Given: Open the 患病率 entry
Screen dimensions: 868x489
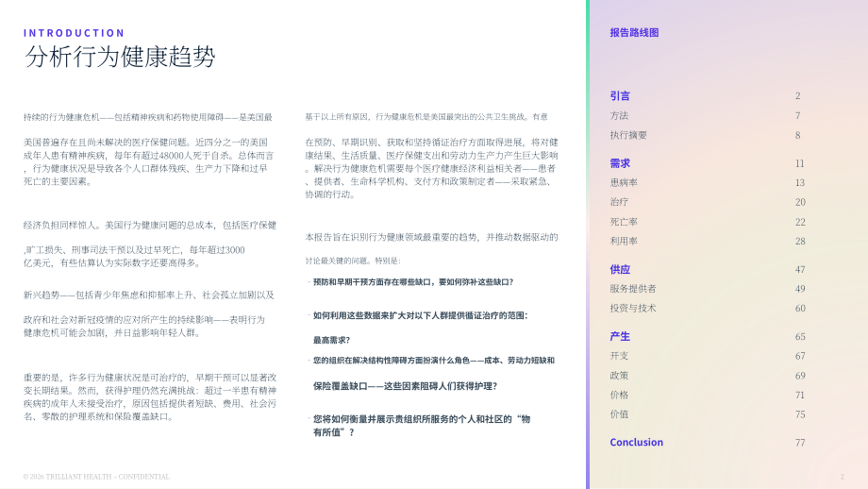Looking at the screenshot, I should click(x=624, y=183).
